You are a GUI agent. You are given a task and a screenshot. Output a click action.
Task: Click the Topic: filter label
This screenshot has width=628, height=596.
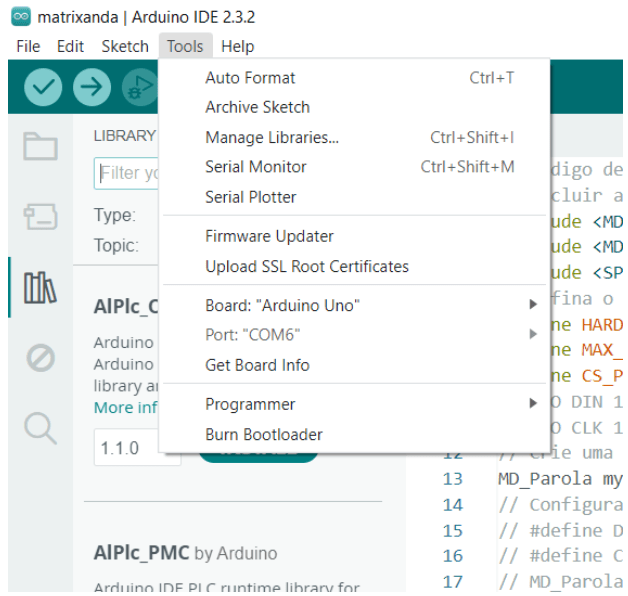click(x=116, y=245)
